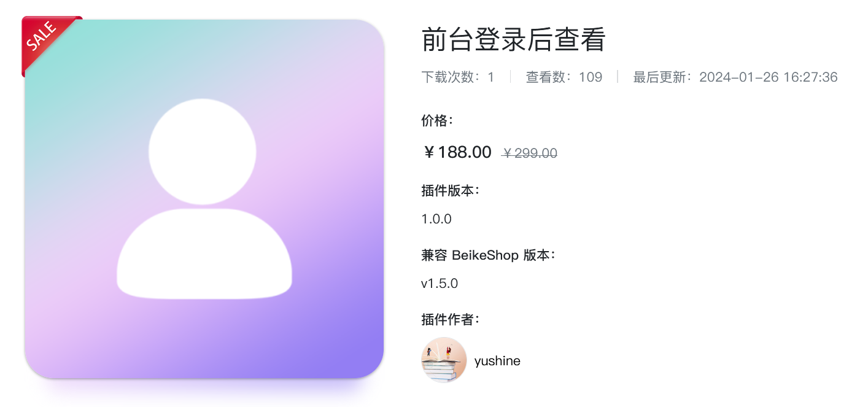Click the 最后更新 timestamp text
The image size is (868, 407).
[735, 77]
